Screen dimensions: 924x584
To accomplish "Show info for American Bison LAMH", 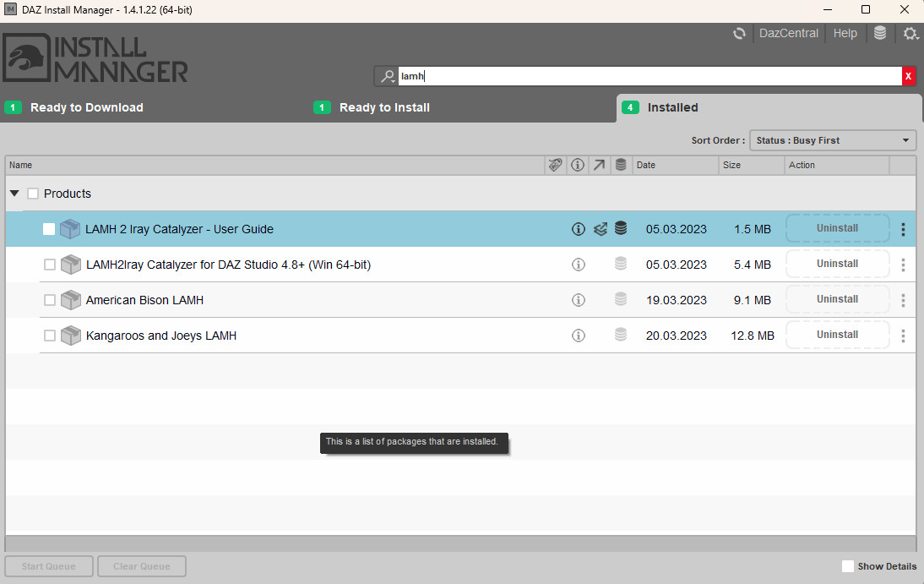I will [579, 300].
